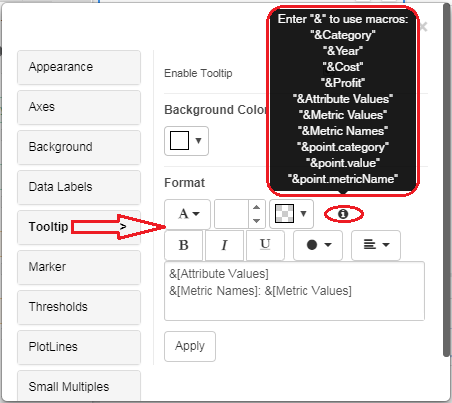This screenshot has width=452, height=403.
Task: Increase font size with up arrow
Action: click(x=256, y=207)
